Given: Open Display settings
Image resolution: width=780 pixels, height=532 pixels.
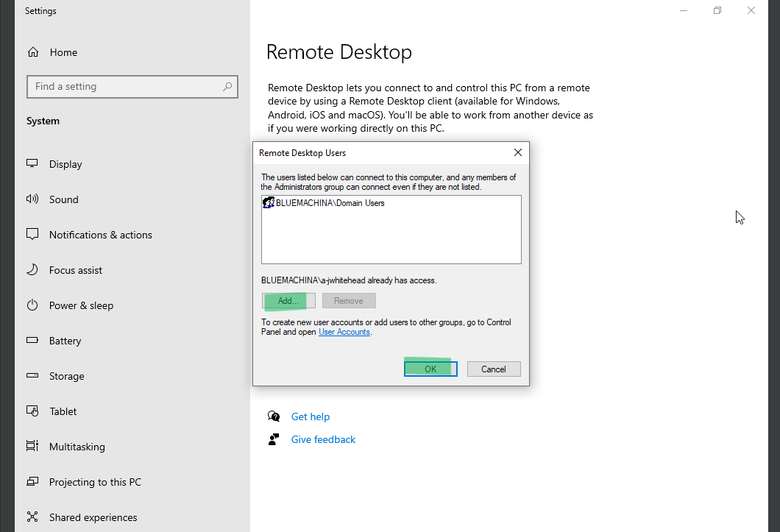Looking at the screenshot, I should (x=65, y=164).
